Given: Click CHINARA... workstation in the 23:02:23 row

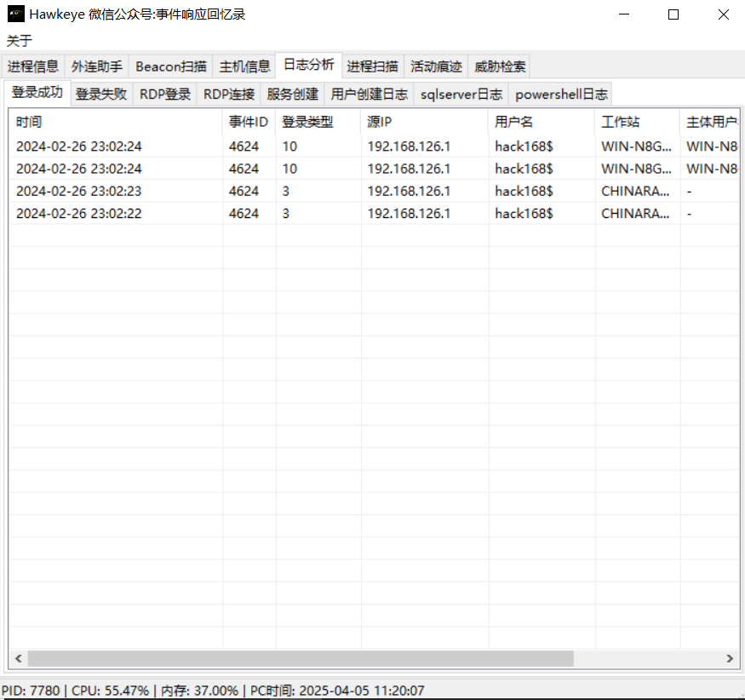Looking at the screenshot, I should coord(635,191).
